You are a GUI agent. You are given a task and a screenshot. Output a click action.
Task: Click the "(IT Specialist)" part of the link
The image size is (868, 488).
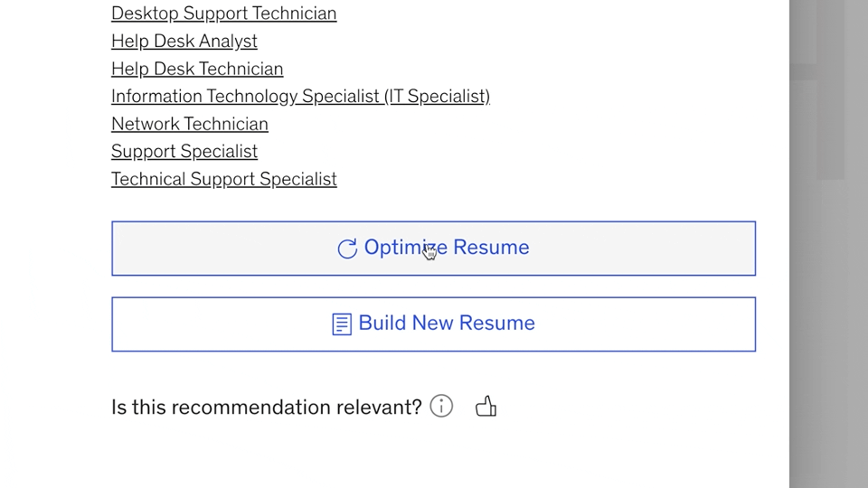click(438, 97)
